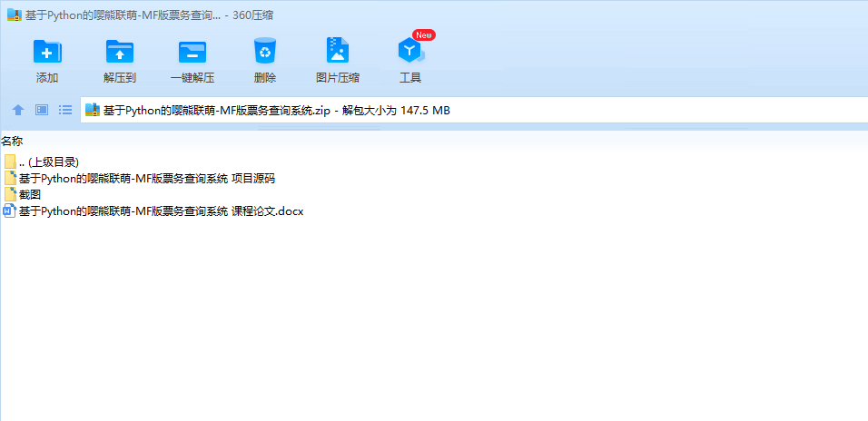Click the 360压缩 window title text
This screenshot has height=421, width=868.
pos(149,15)
